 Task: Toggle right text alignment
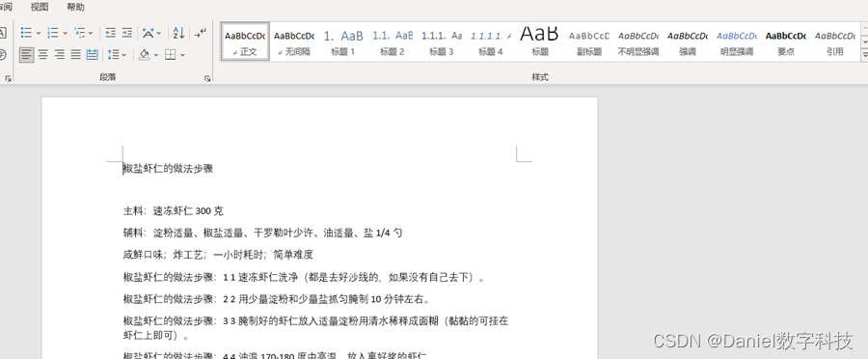(x=59, y=54)
